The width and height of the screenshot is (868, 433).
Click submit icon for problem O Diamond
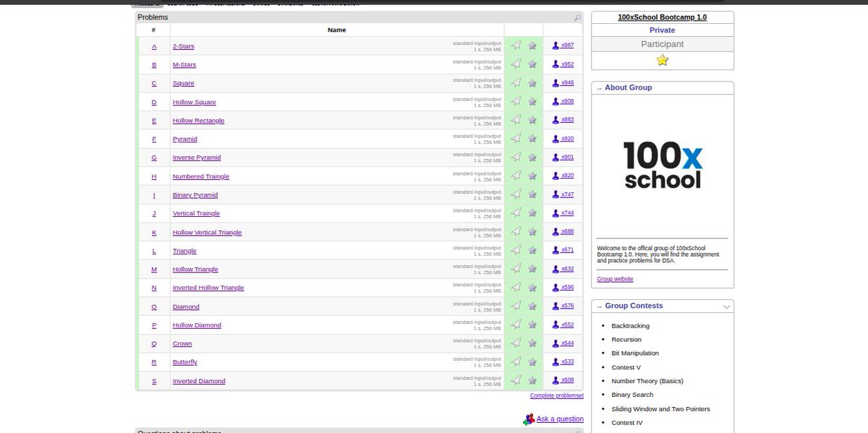tap(516, 306)
